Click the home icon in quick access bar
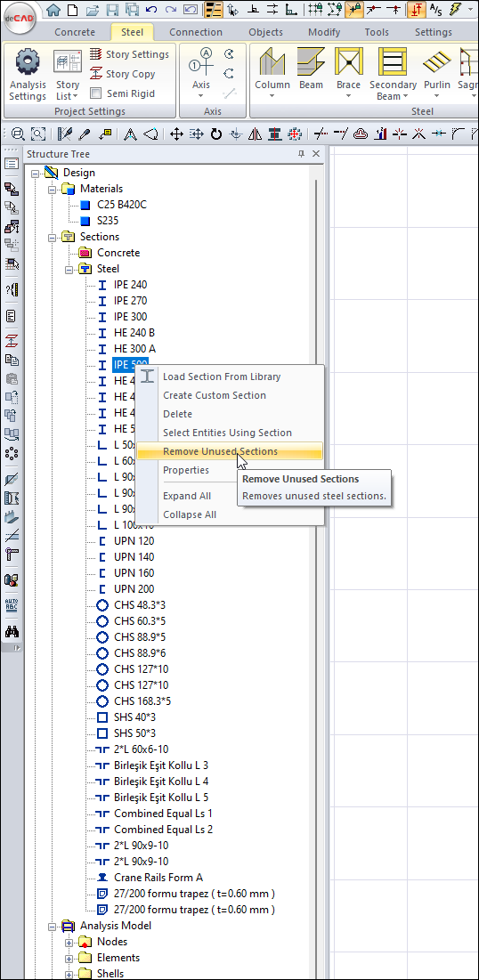This screenshot has width=479, height=980. click(54, 10)
